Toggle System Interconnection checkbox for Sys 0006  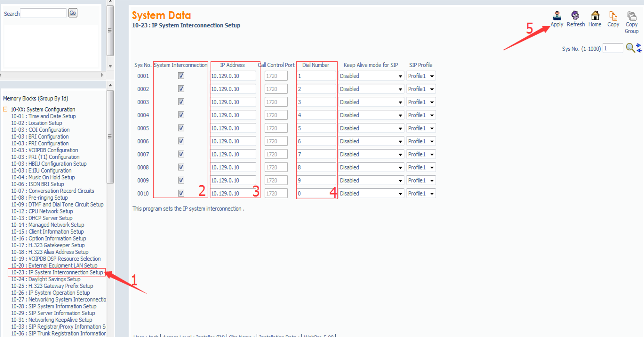181,141
